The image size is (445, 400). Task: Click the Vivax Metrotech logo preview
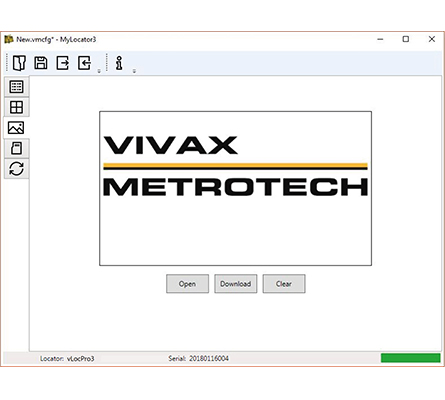235,188
